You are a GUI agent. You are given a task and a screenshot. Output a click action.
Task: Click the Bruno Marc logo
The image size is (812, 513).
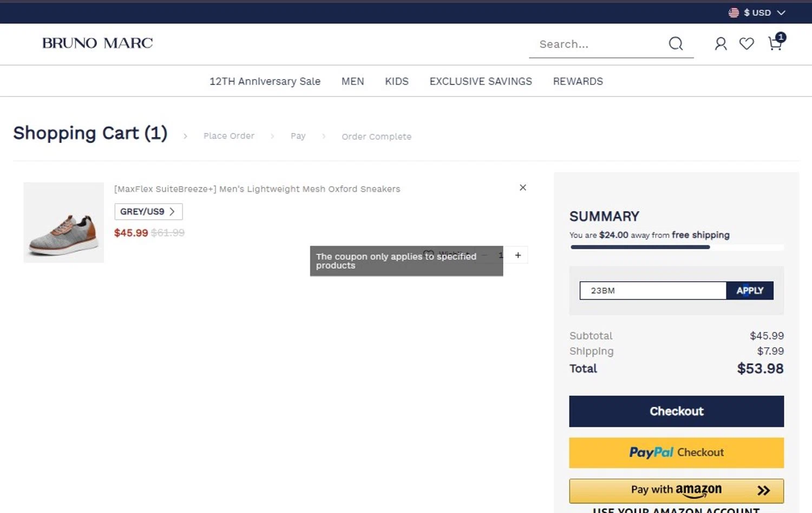(97, 43)
